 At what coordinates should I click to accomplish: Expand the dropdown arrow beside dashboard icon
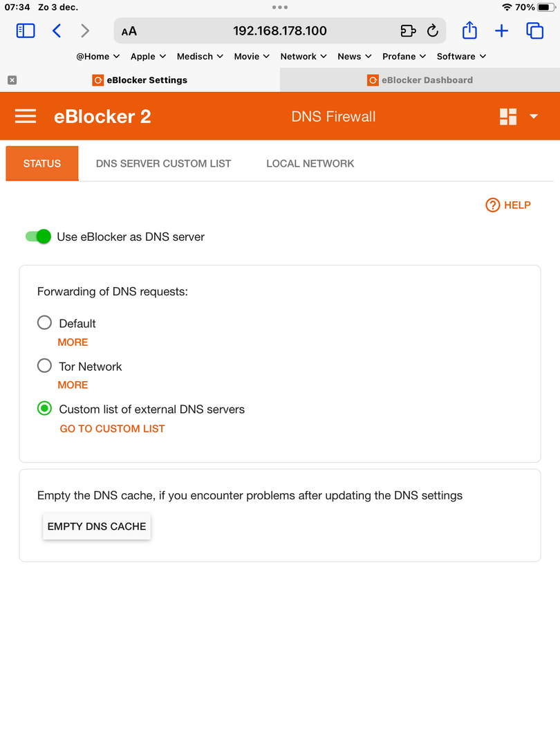[x=534, y=116]
